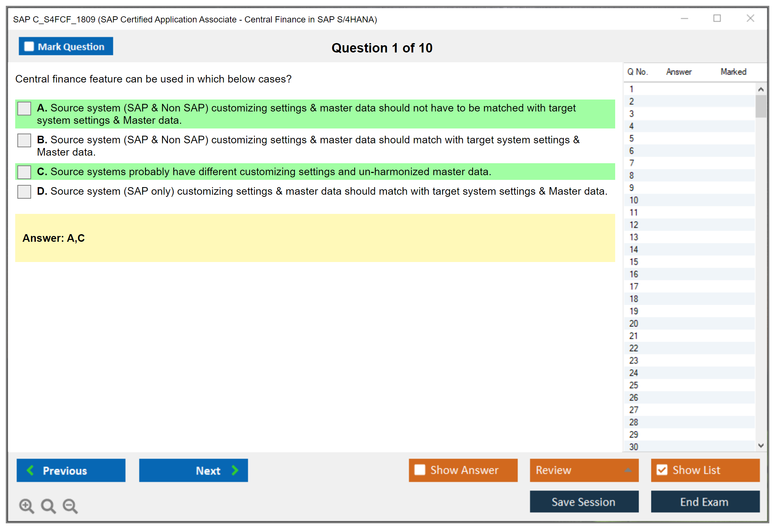Expand the Review dropdown arrow
Screen dimensions: 778x532
click(628, 470)
